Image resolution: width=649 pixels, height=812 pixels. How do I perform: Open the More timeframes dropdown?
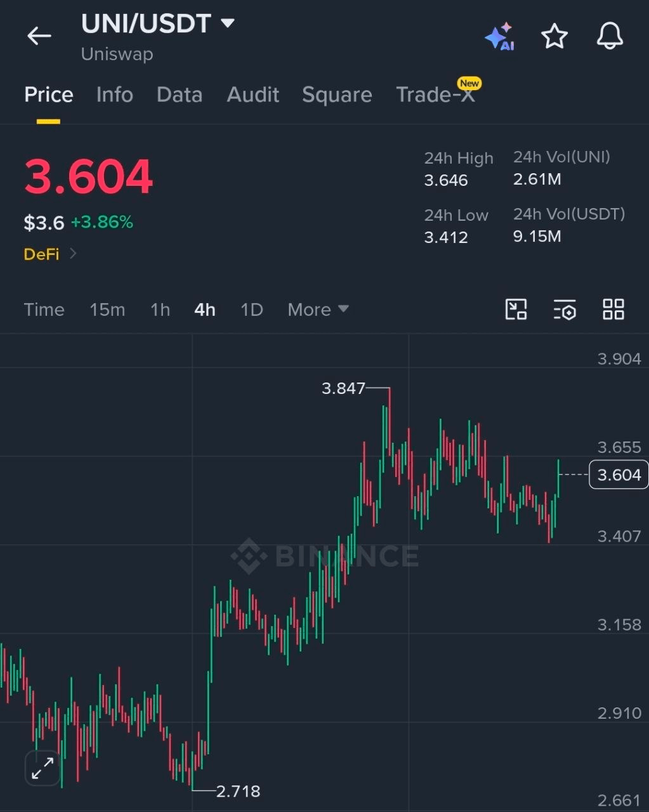pos(318,310)
